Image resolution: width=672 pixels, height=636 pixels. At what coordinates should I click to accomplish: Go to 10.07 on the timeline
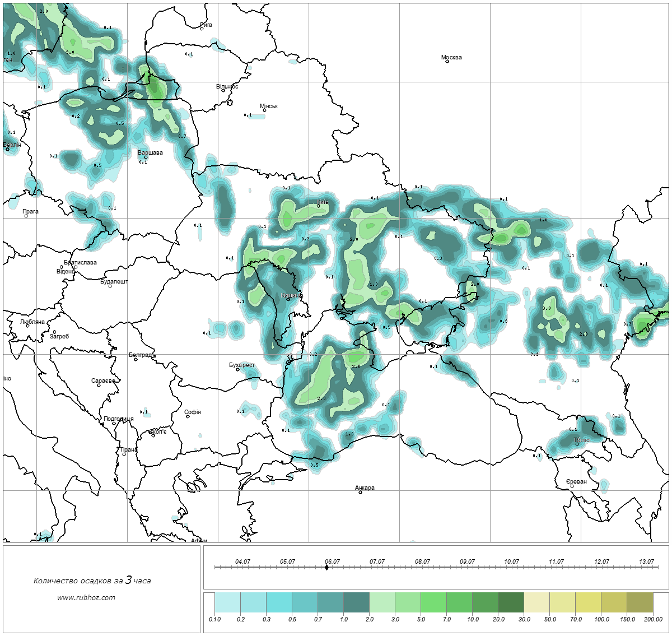click(511, 561)
